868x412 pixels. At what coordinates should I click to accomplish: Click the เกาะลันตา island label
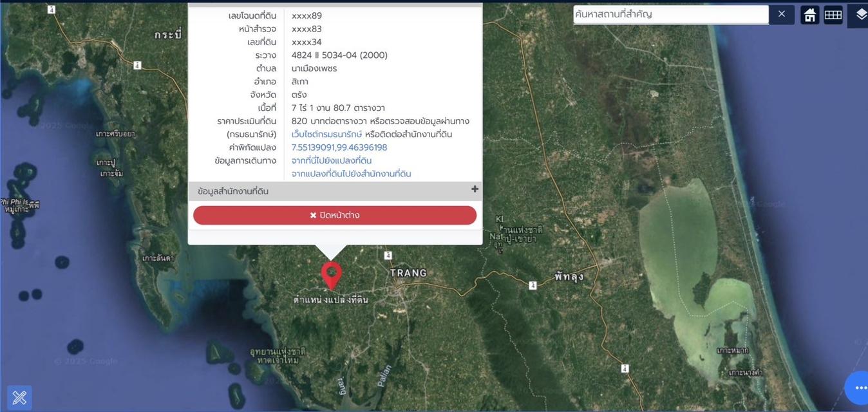pos(158,258)
